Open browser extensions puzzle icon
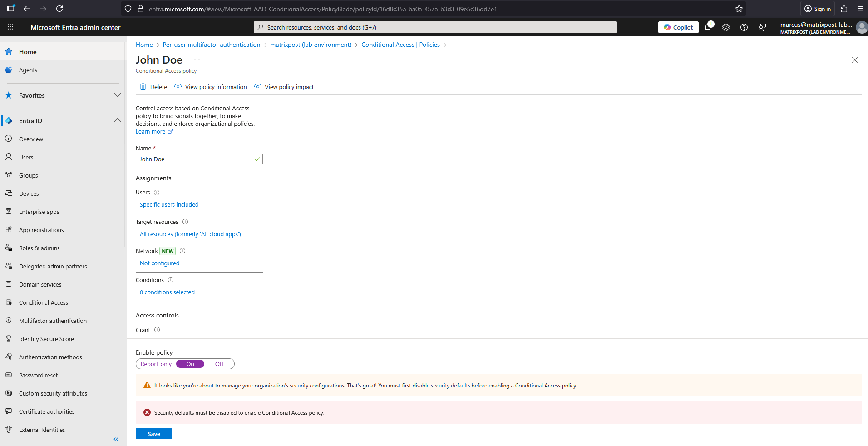This screenshot has height=446, width=868. point(844,9)
